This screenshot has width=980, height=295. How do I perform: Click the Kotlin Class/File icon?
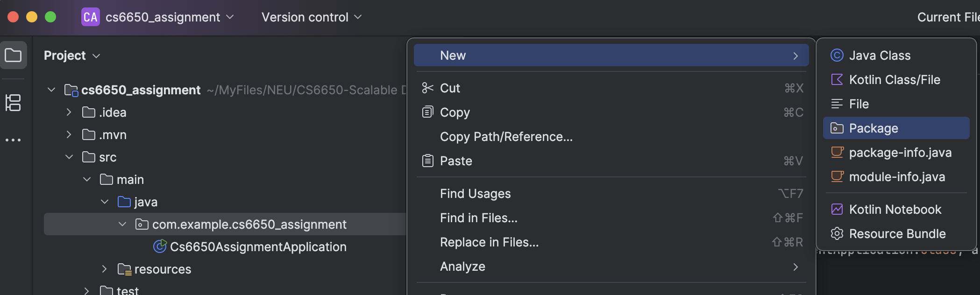click(x=837, y=80)
